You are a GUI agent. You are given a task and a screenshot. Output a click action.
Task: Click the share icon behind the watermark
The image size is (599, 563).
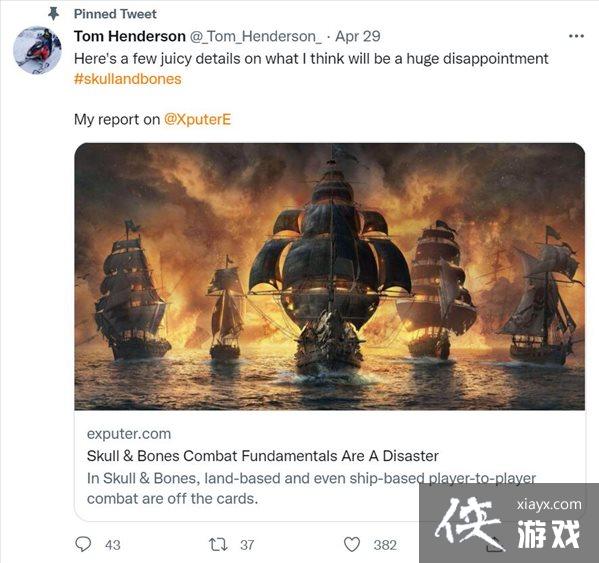click(x=494, y=544)
